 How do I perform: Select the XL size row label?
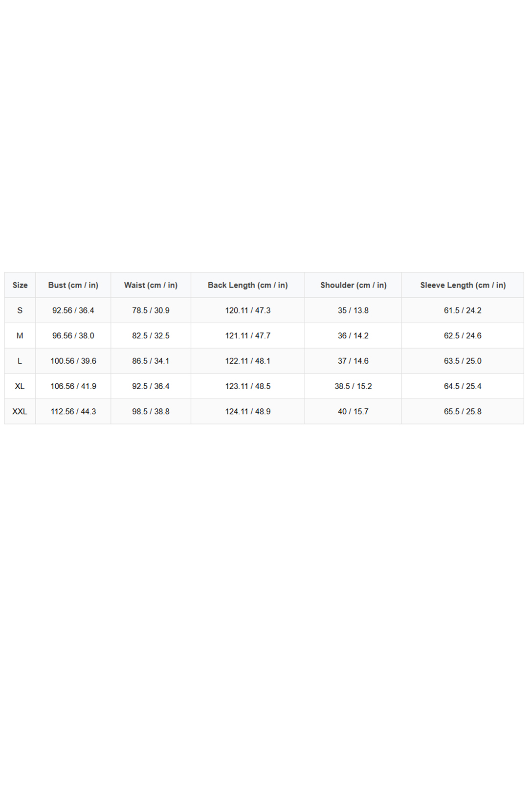pyautogui.click(x=20, y=386)
